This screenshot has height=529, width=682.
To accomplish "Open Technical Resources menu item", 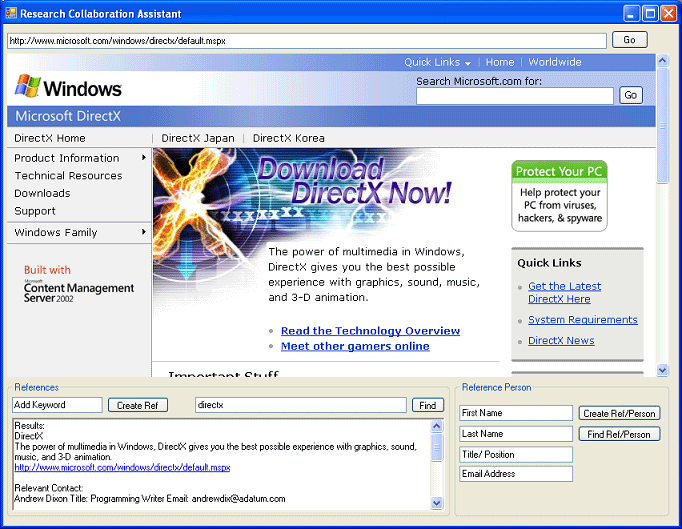I will (x=68, y=175).
